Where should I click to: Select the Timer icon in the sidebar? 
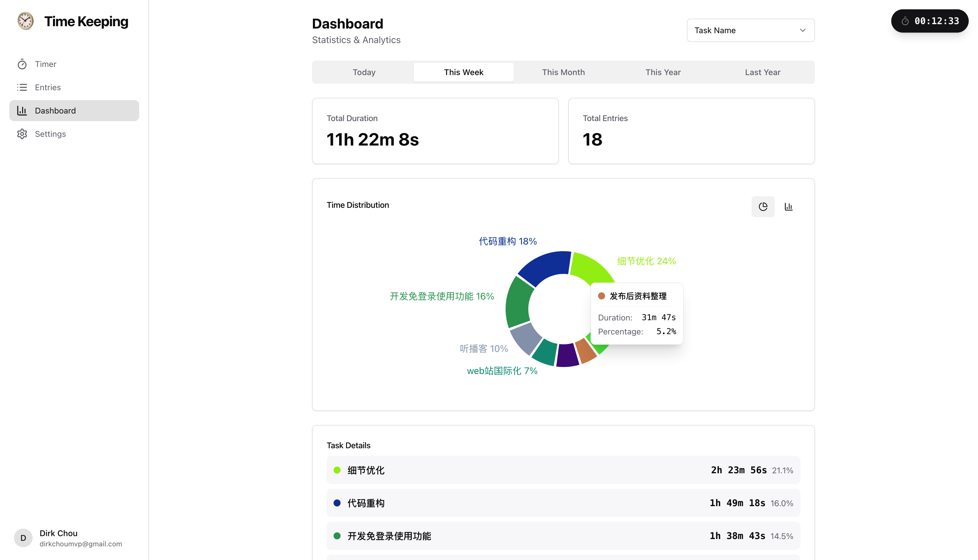click(x=22, y=64)
